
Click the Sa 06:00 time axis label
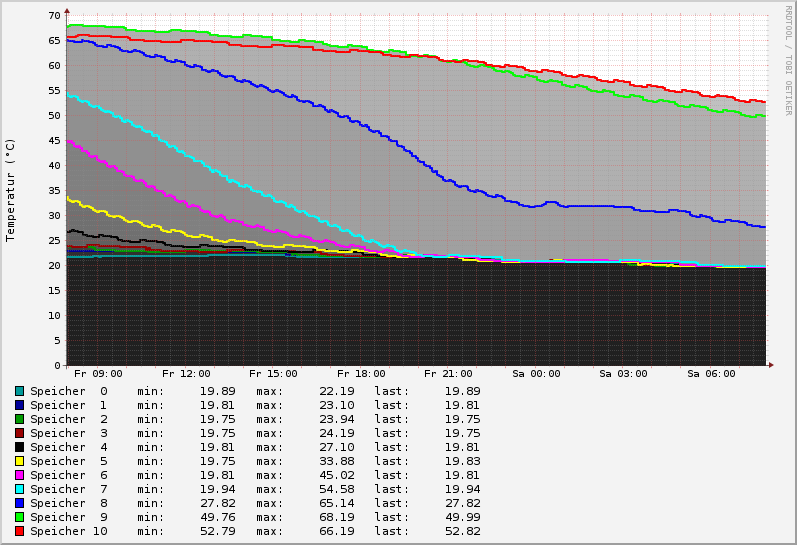point(711,374)
